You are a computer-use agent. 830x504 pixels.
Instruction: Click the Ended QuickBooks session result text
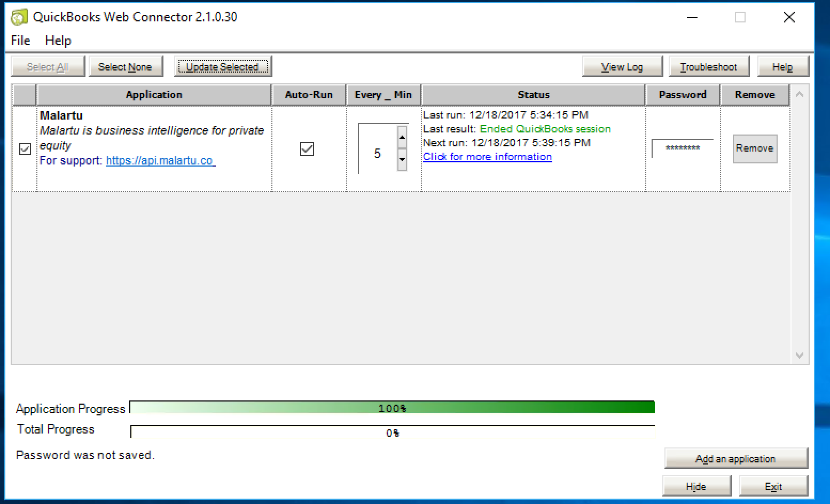tap(545, 129)
